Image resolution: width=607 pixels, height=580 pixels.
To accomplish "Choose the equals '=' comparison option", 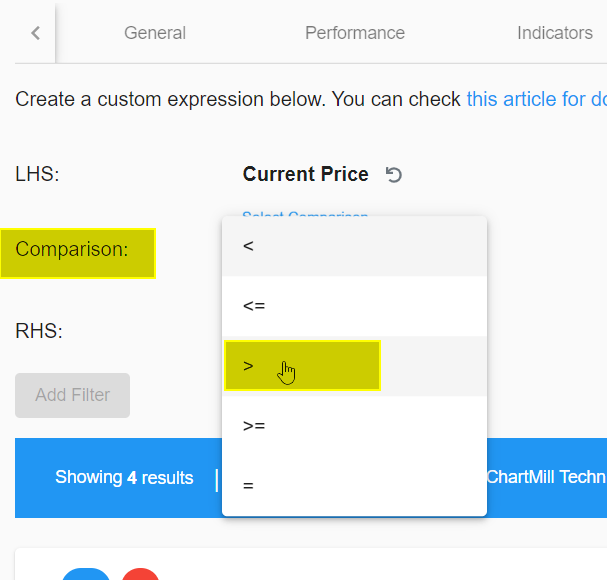I will click(x=354, y=486).
